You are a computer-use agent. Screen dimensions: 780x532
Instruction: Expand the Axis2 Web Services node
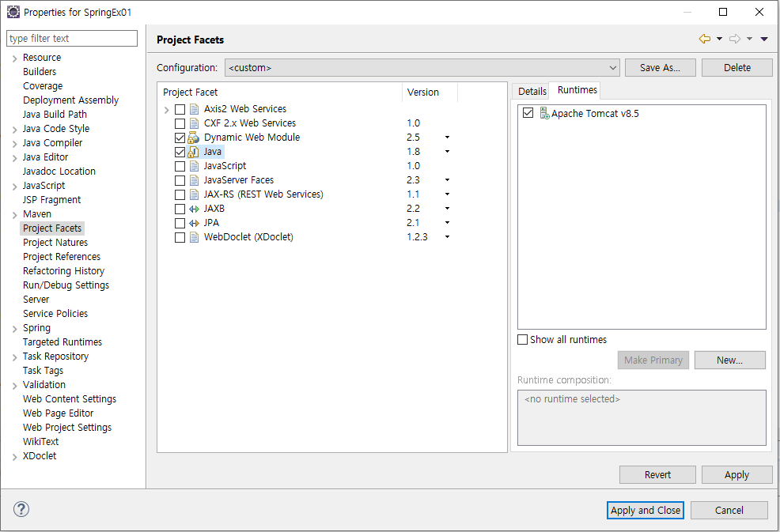(x=167, y=109)
